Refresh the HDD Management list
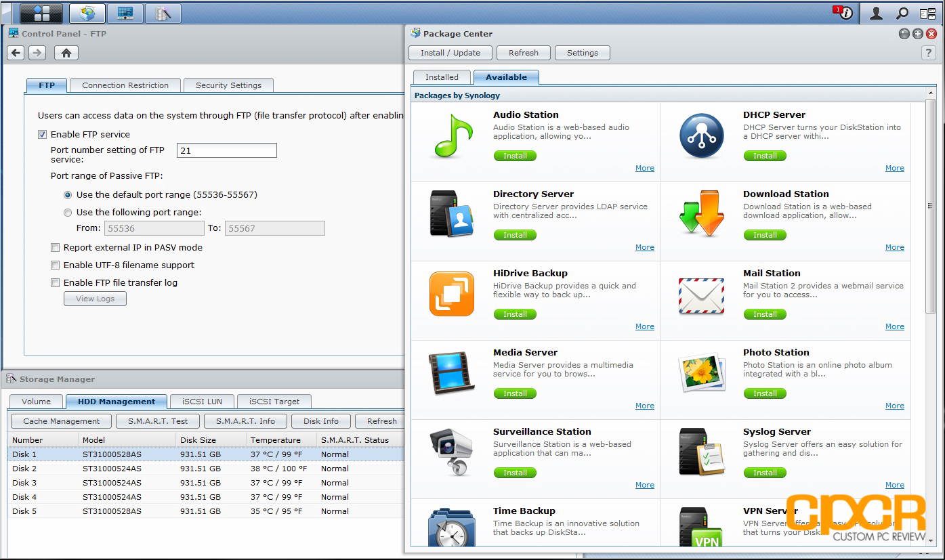 (380, 421)
